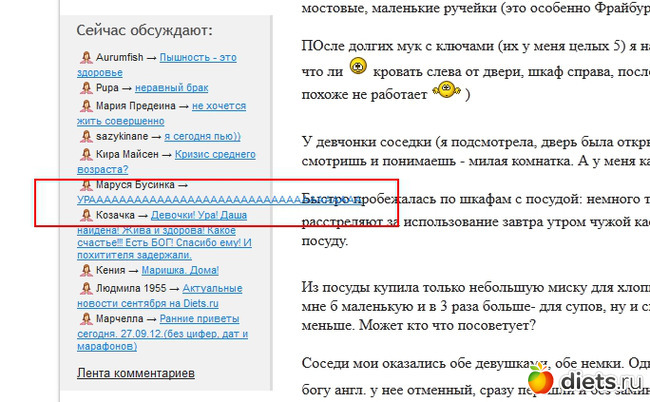The image size is (650, 402).
Task: Click the user icon beside sazykinane
Action: point(85,135)
